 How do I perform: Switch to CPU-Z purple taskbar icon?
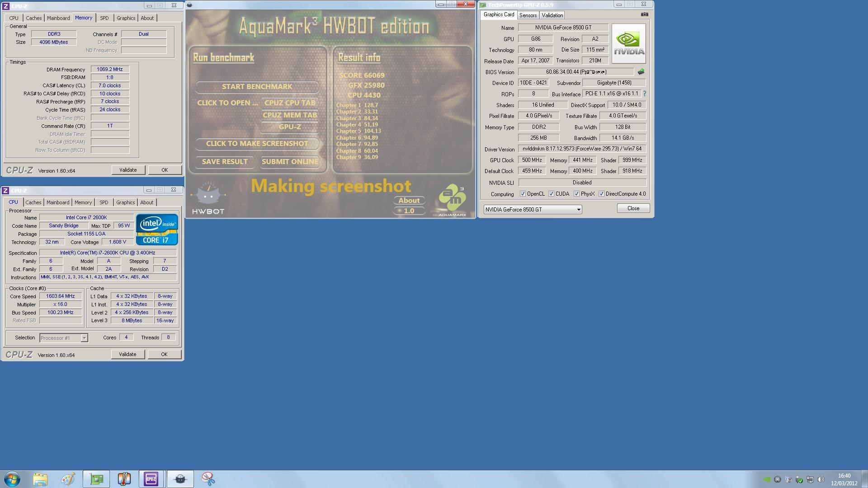pyautogui.click(x=151, y=479)
